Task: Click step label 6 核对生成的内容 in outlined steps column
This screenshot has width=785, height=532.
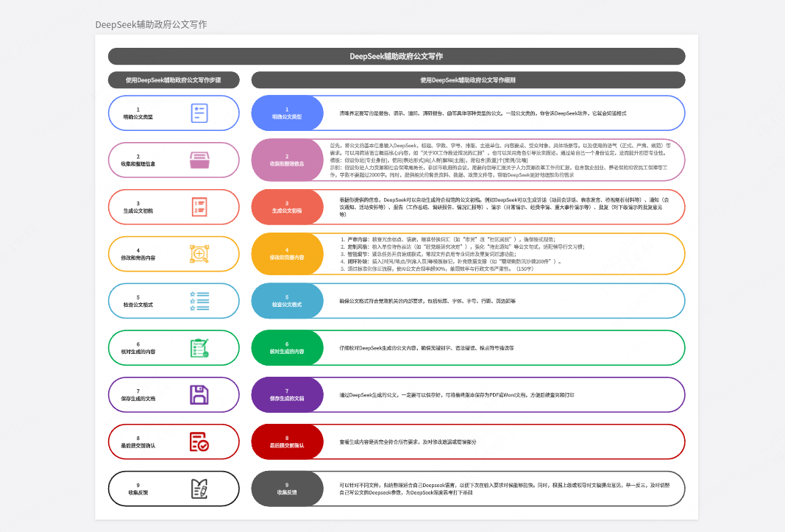Action: (x=138, y=348)
